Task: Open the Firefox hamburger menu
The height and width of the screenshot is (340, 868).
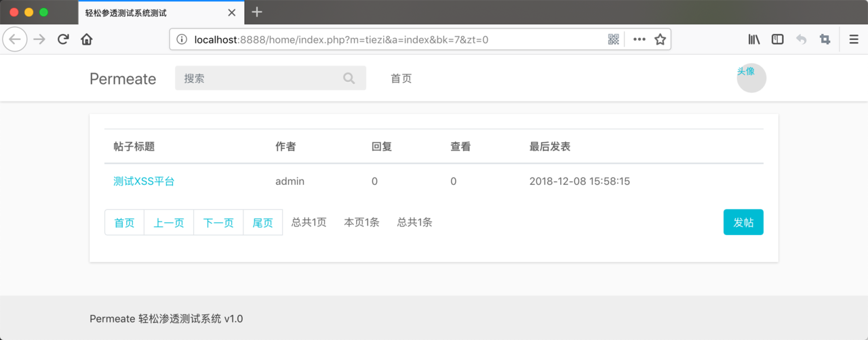Action: coord(854,39)
